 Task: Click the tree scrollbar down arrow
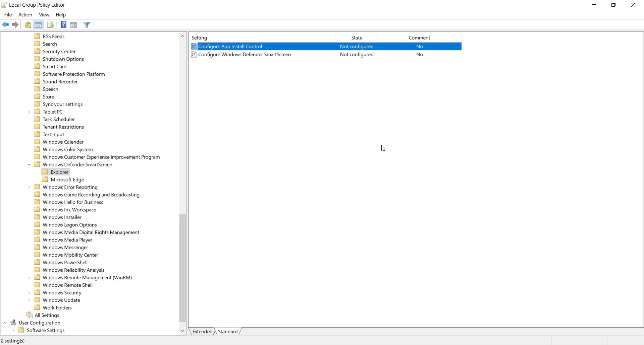tap(182, 331)
